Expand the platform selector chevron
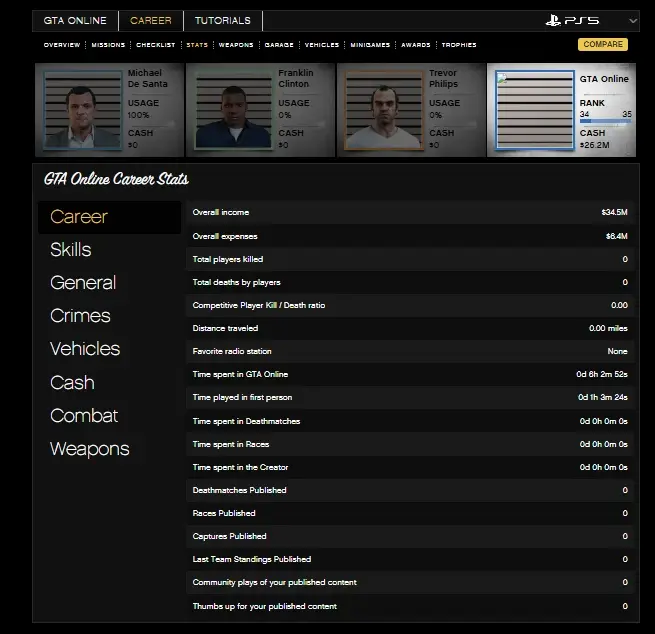The width and height of the screenshot is (655, 634). pos(633,21)
